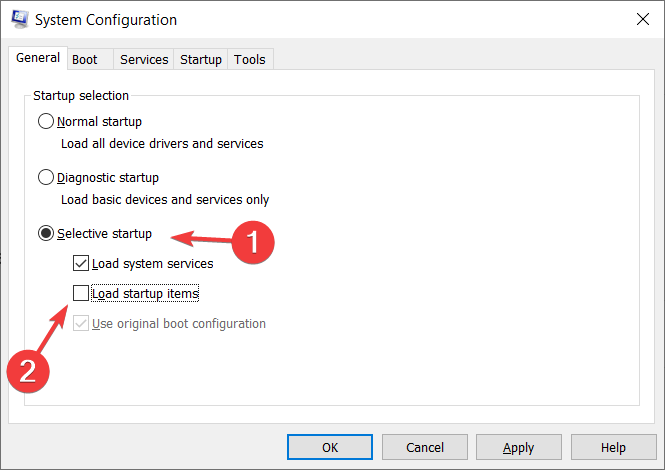Click the red number 1 annotation circle
This screenshot has width=665, height=470.
[253, 242]
